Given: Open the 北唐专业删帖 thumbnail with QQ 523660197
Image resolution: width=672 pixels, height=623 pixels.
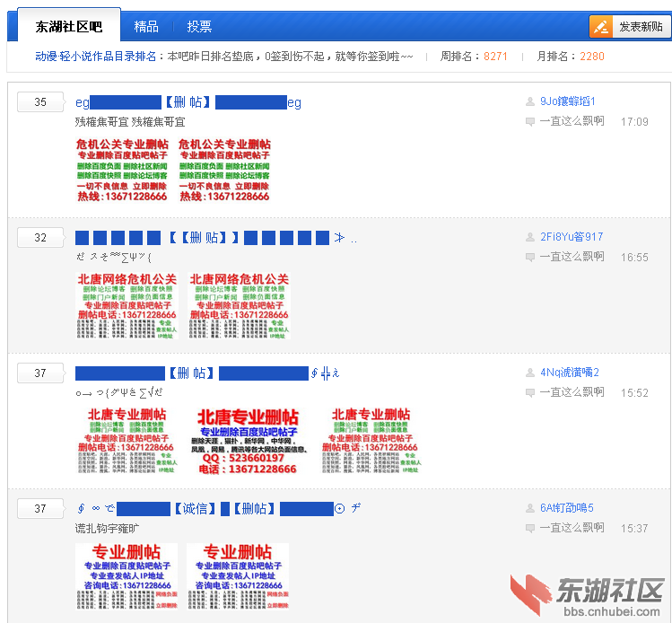Looking at the screenshot, I should [249, 441].
